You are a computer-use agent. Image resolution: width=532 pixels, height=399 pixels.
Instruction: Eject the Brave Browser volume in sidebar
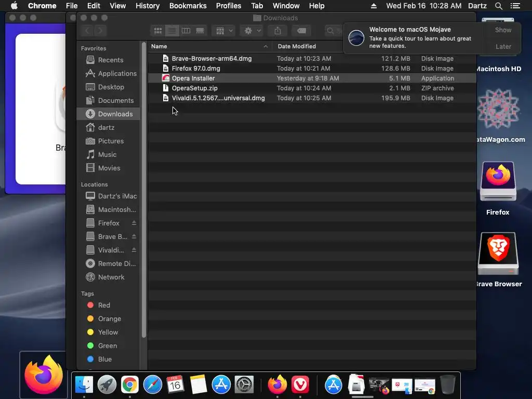click(134, 236)
